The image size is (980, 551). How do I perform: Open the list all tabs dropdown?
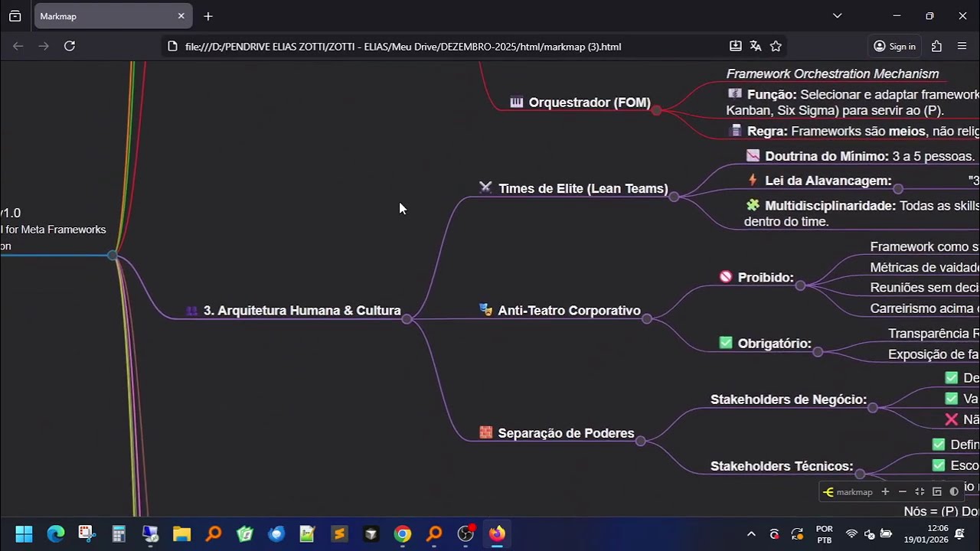tap(838, 16)
